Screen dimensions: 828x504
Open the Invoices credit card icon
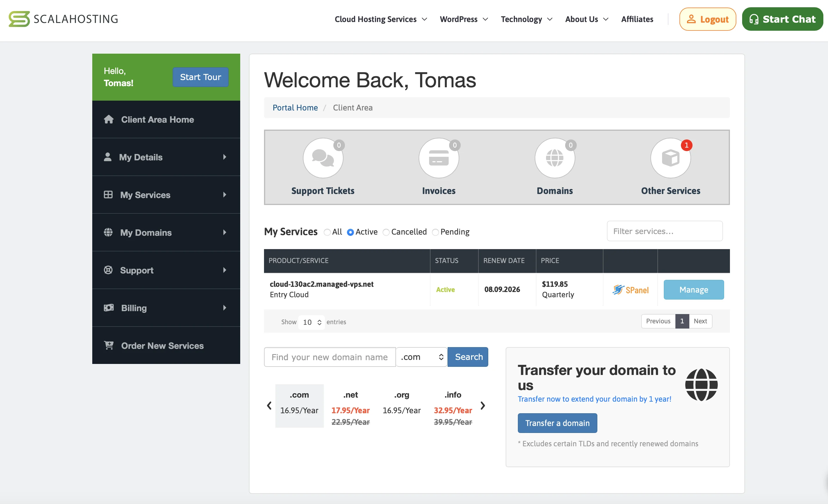[x=439, y=158]
